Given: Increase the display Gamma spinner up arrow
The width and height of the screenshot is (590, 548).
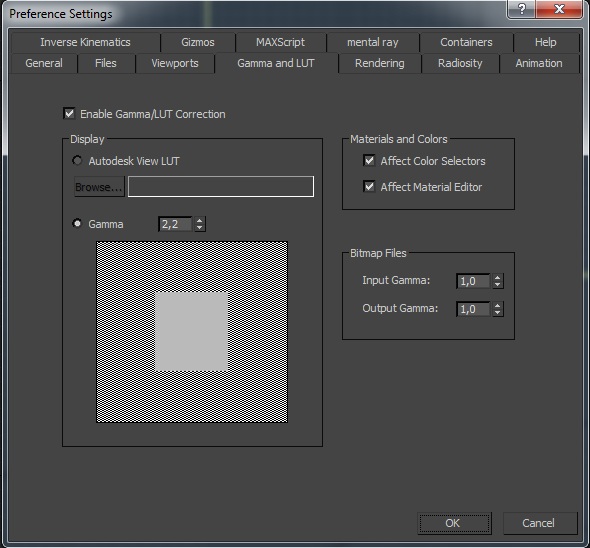Looking at the screenshot, I should pyautogui.click(x=200, y=221).
